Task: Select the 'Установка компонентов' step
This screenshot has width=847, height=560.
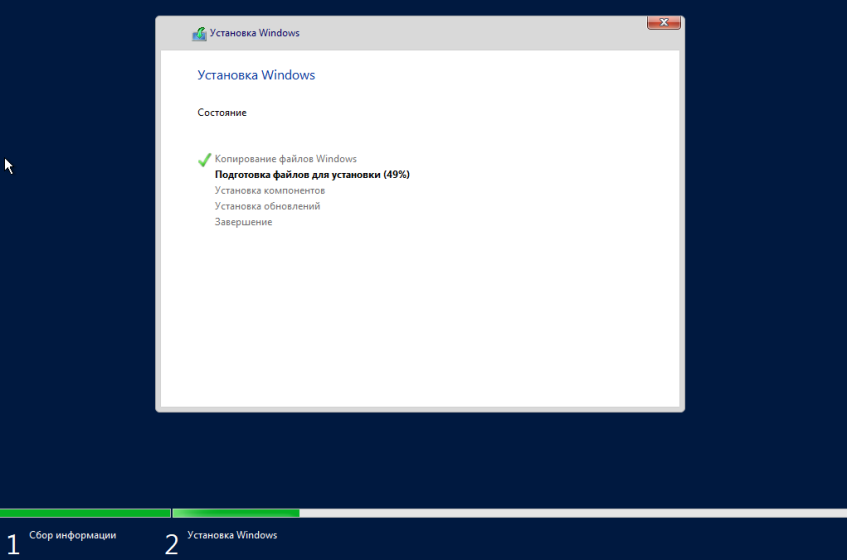Action: (270, 190)
